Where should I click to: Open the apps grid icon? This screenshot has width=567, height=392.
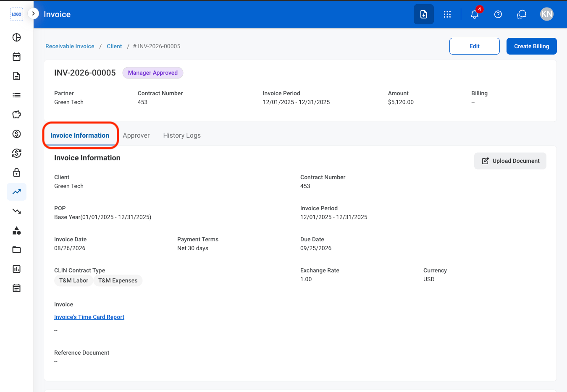tap(447, 14)
